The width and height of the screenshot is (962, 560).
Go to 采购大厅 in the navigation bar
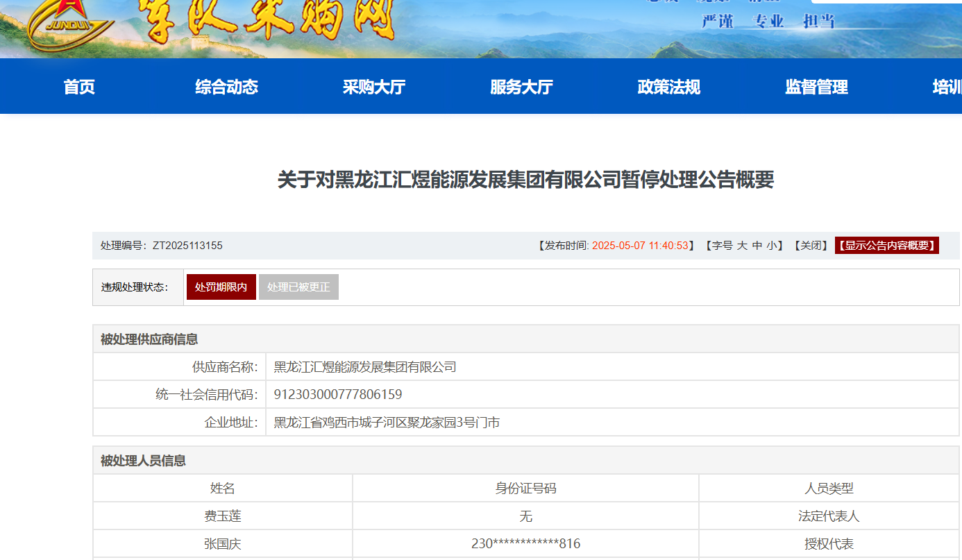[374, 87]
